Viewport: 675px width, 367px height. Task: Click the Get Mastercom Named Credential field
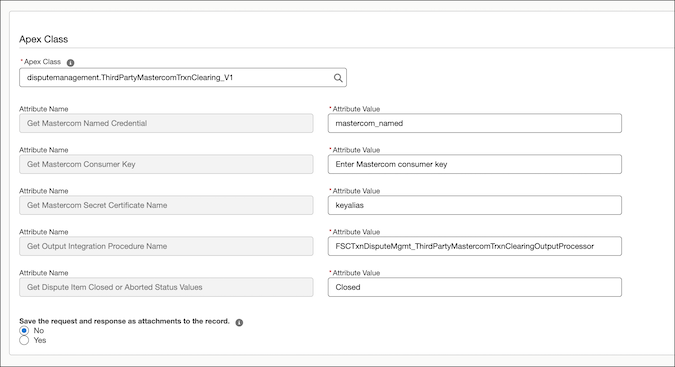coord(166,123)
